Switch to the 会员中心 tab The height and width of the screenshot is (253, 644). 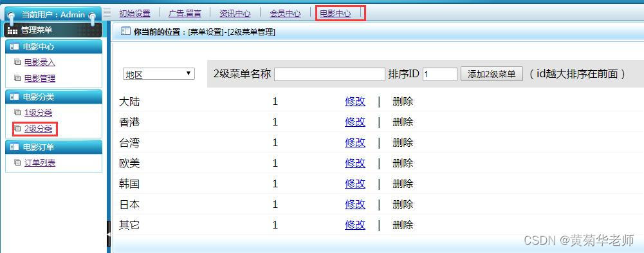tap(285, 13)
